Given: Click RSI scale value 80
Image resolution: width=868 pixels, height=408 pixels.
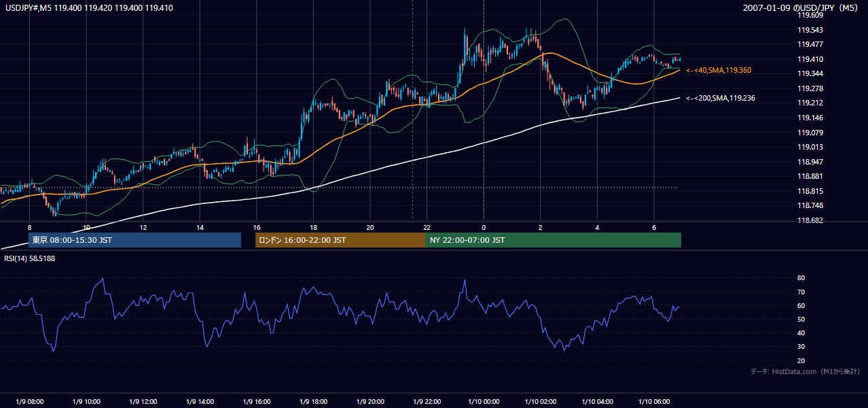Looking at the screenshot, I should (801, 278).
